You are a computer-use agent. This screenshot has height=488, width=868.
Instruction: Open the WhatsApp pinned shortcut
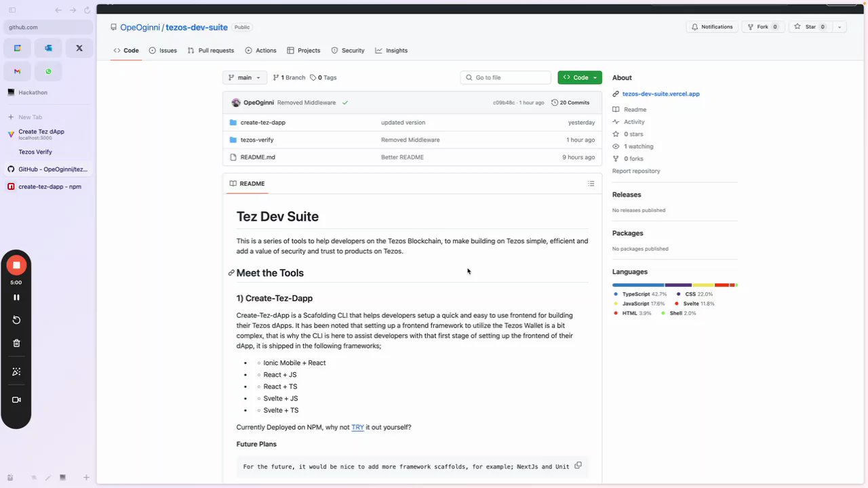[48, 71]
